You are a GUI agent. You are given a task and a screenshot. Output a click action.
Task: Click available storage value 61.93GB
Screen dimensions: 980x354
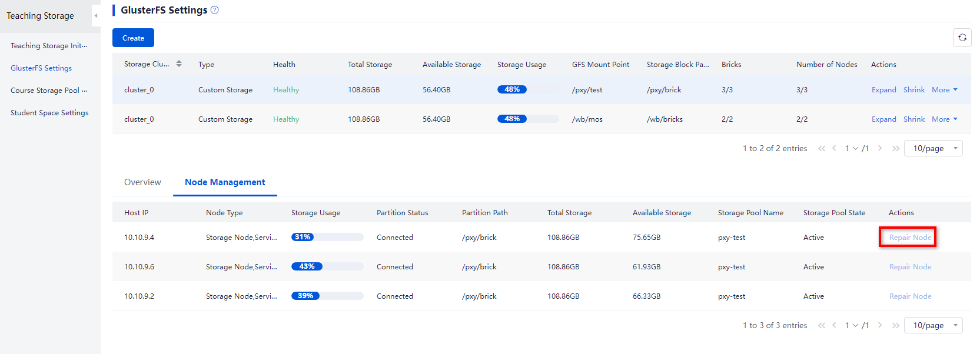click(646, 267)
